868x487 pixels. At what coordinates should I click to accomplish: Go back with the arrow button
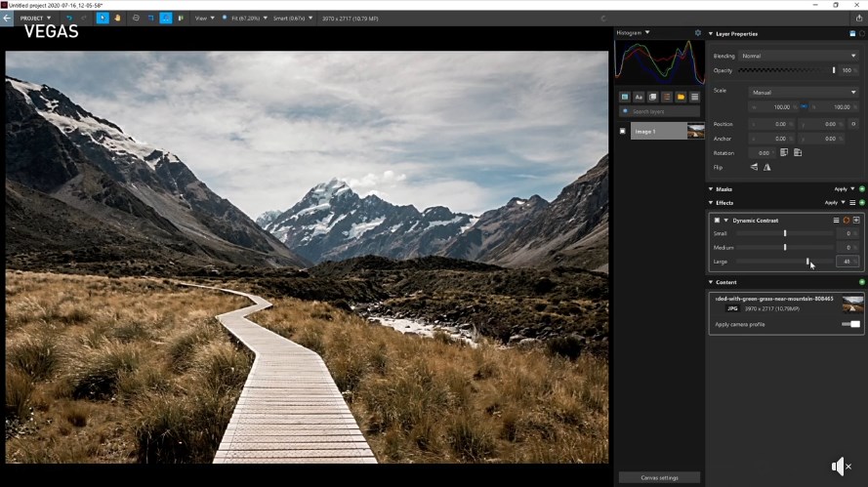coord(7,19)
